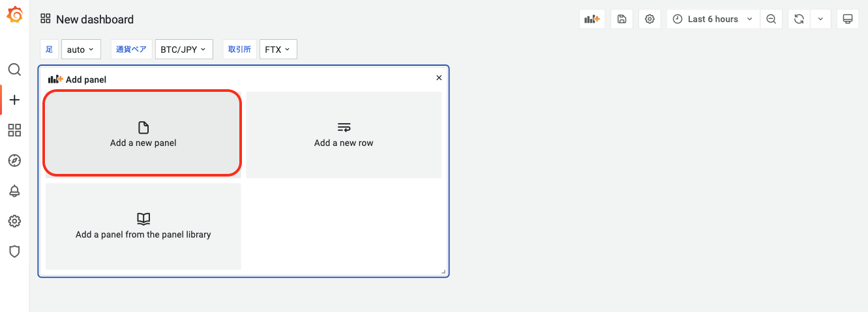Open the Explore compass icon
Viewport: 868px width, 312px height.
pos(14,160)
